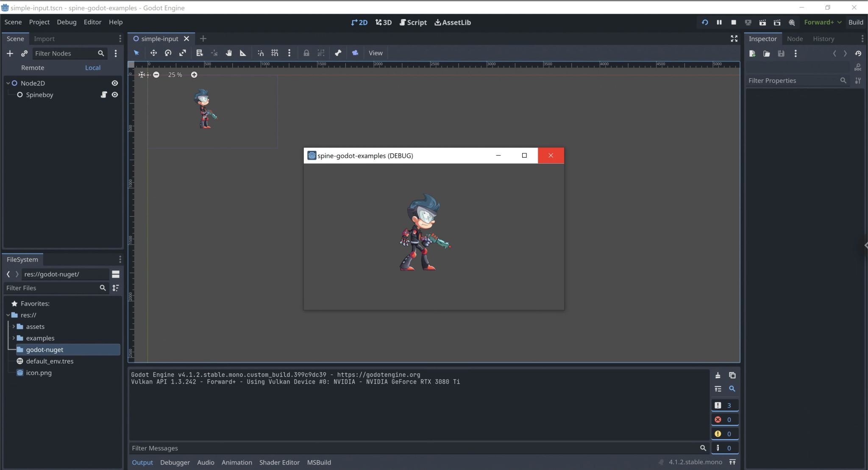Open the Scene menu
This screenshot has width=868, height=470.
point(13,22)
